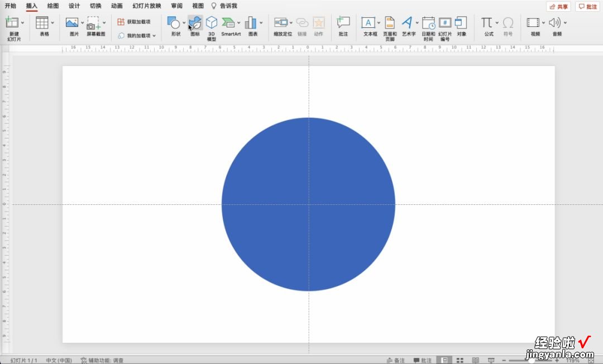Viewport: 603px width, 364px height.
Task: Open My Add-ins (我的加载项) dropdown
Action: coord(137,36)
